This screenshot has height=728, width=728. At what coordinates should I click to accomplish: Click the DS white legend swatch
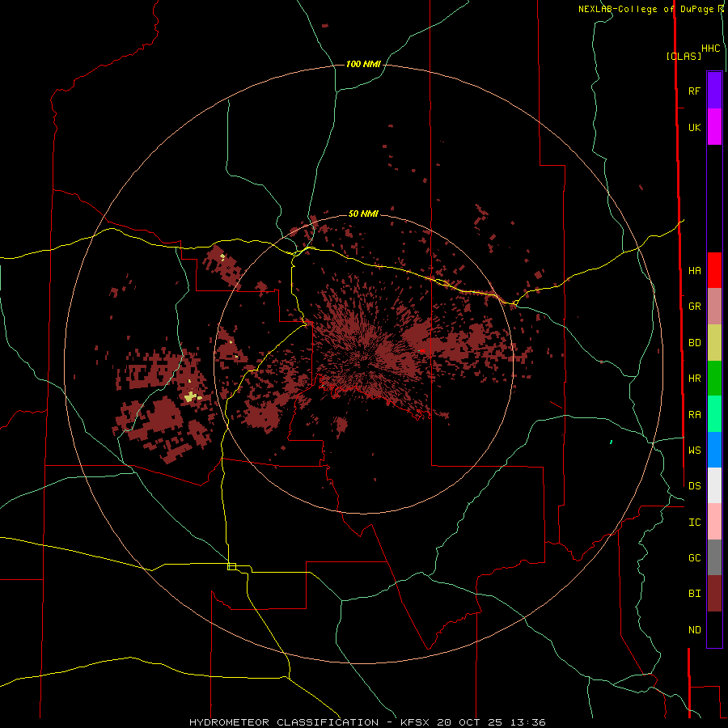click(714, 485)
